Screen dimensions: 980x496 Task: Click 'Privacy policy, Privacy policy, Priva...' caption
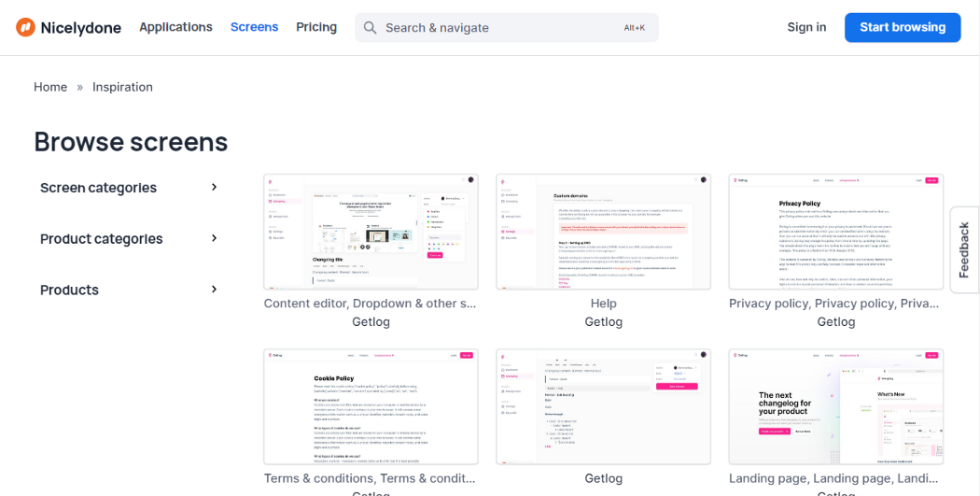coord(833,304)
